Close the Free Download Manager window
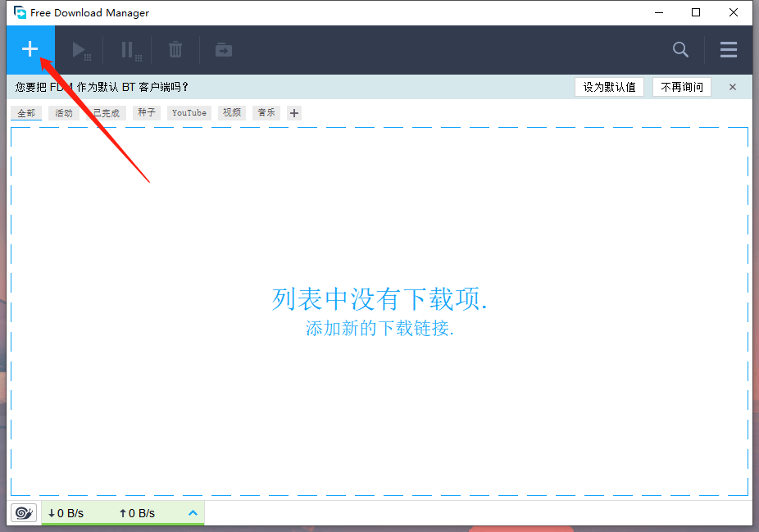The height and width of the screenshot is (532, 759). coord(734,12)
